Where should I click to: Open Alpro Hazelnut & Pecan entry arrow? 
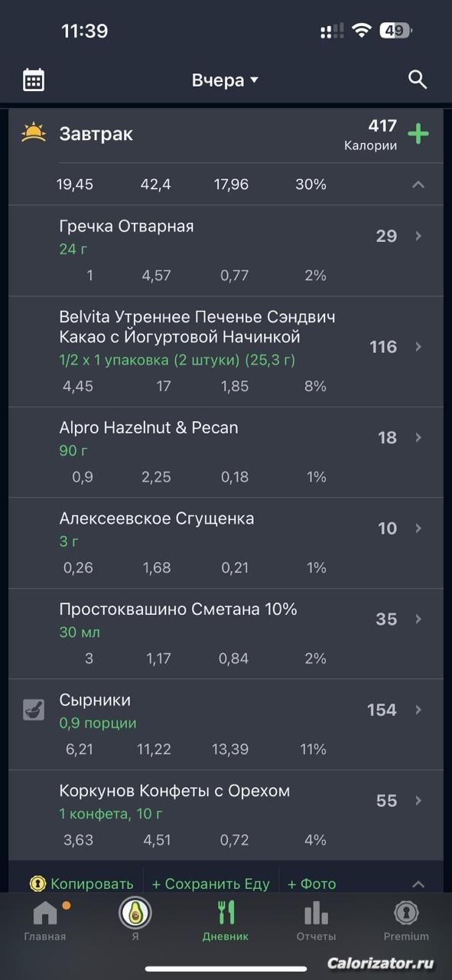pos(418,437)
